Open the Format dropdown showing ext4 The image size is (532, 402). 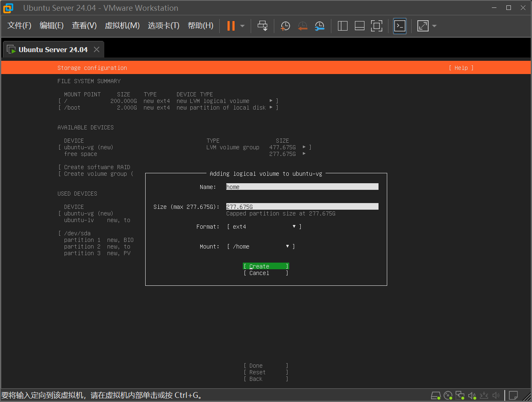pyautogui.click(x=264, y=227)
